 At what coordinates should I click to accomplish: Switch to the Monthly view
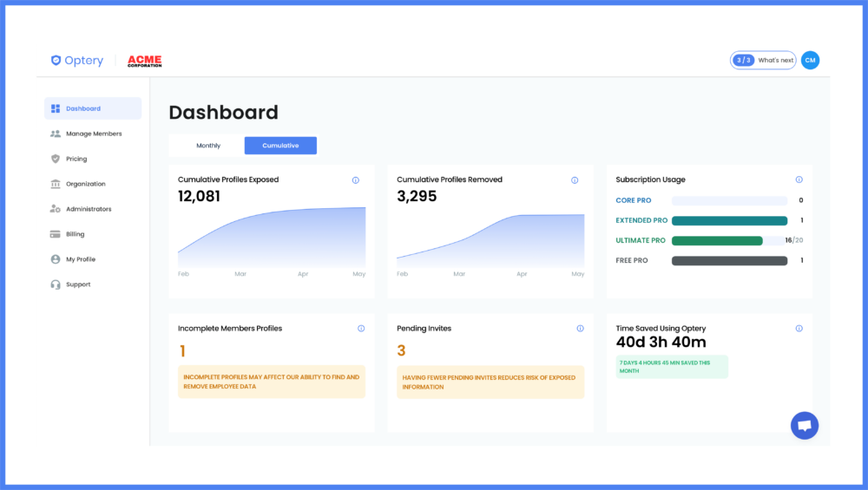208,146
